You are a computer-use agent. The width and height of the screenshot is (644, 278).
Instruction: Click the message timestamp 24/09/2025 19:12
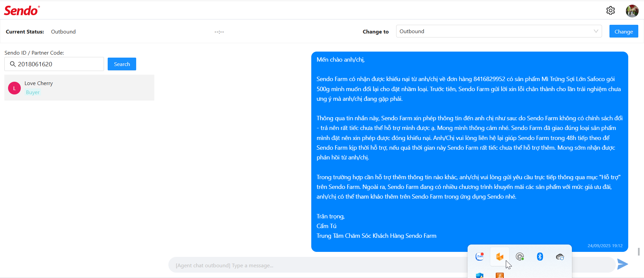pos(605,246)
